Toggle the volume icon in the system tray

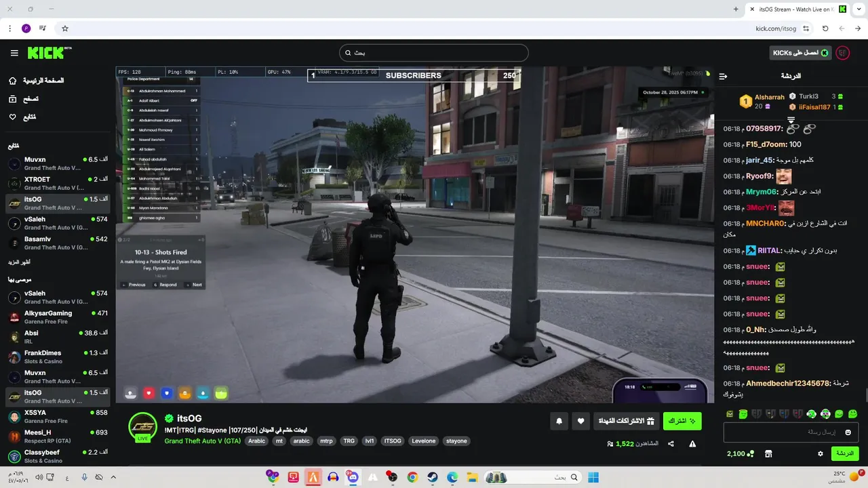click(x=39, y=478)
